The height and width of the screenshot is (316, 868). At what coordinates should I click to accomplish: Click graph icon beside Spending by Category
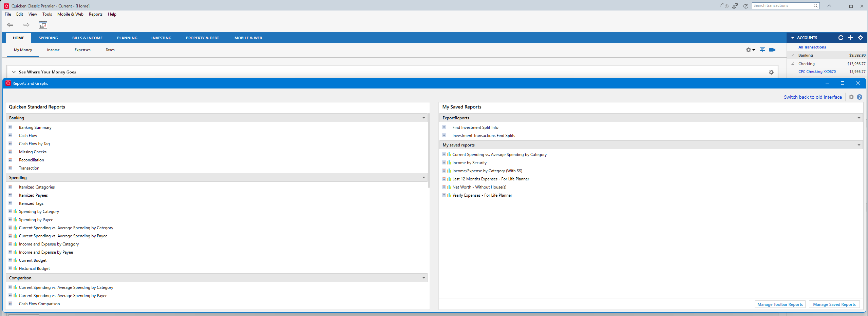[15, 211]
